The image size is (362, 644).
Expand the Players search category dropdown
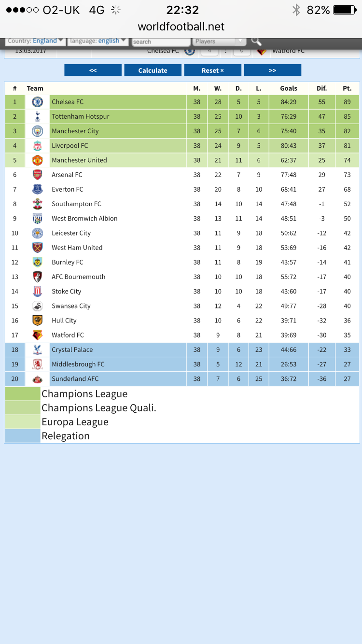pyautogui.click(x=219, y=42)
